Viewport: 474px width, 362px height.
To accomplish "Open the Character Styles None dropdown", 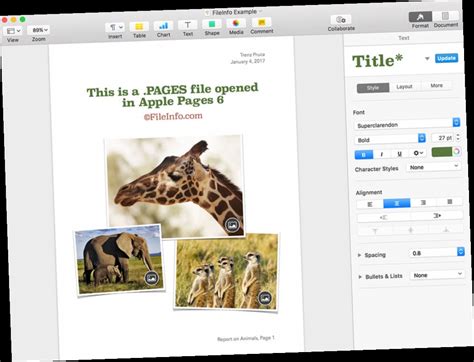I will pos(434,167).
